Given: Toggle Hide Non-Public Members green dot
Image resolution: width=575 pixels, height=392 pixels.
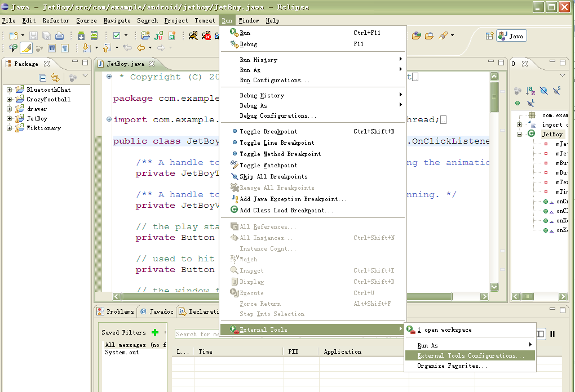Looking at the screenshot, I should point(517,103).
